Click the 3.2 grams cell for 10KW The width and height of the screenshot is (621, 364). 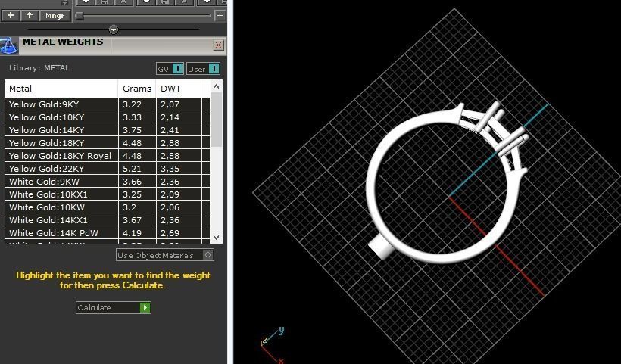click(137, 207)
